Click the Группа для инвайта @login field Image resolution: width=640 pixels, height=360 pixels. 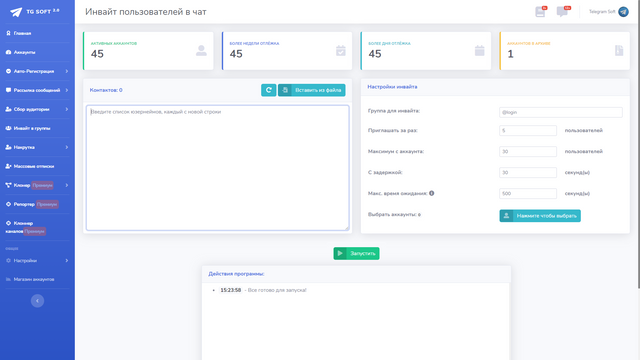561,112
